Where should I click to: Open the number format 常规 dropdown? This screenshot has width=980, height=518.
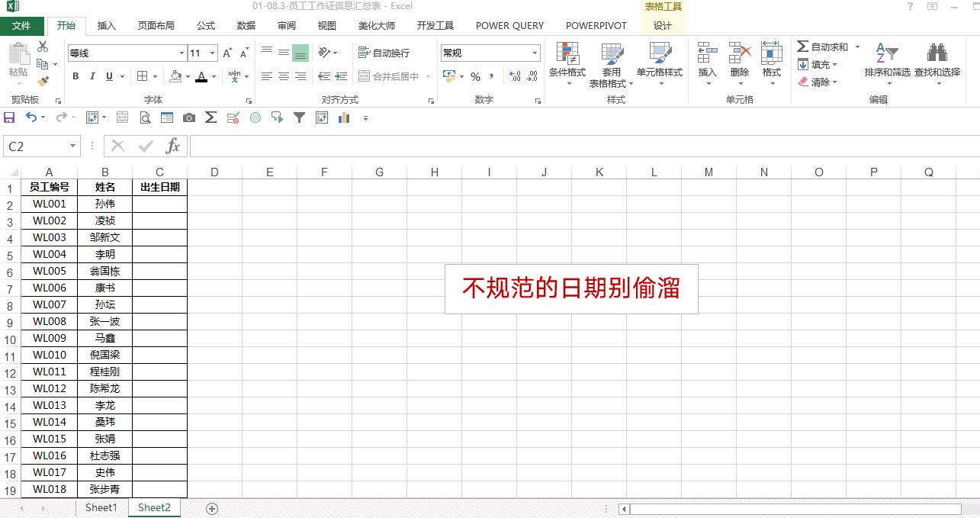[535, 53]
